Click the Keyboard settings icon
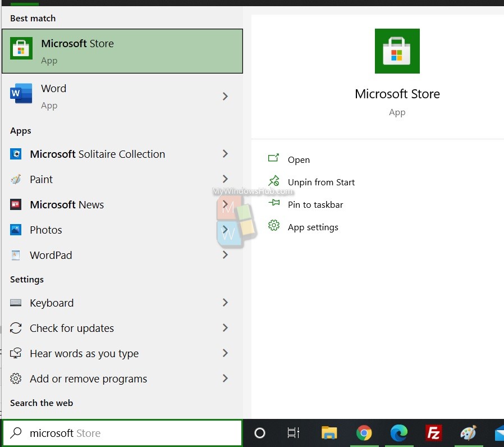Image resolution: width=504 pixels, height=447 pixels. [16, 303]
